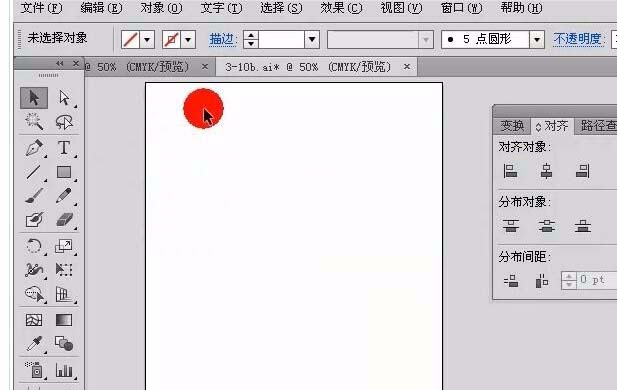Viewport: 617px width, 390px height.
Task: Select the Pen tool
Action: tap(34, 148)
